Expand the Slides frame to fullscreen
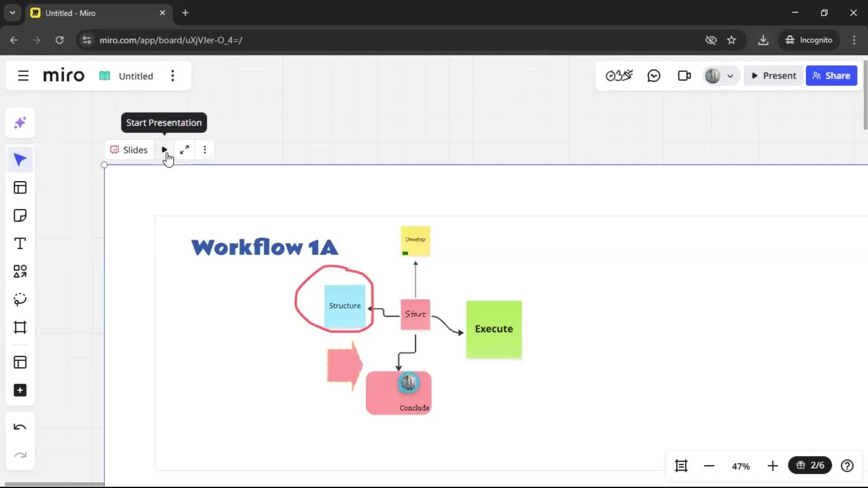Viewport: 868px width, 488px height. [184, 150]
